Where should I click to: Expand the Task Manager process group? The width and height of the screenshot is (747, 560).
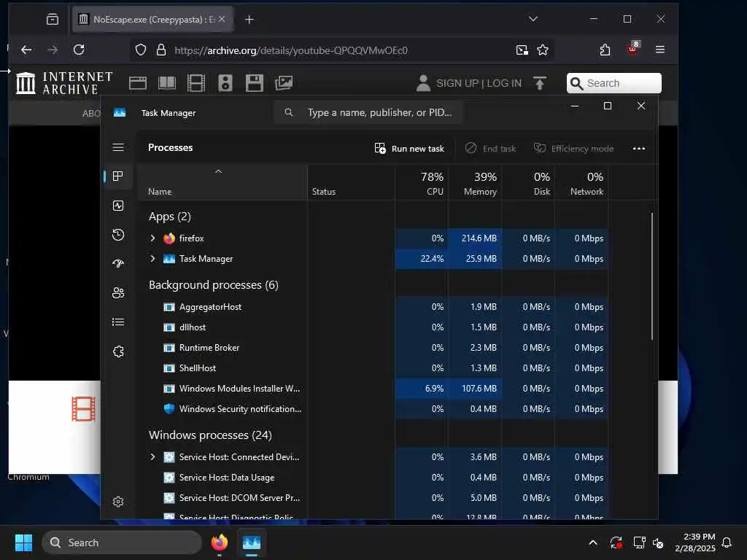(152, 259)
